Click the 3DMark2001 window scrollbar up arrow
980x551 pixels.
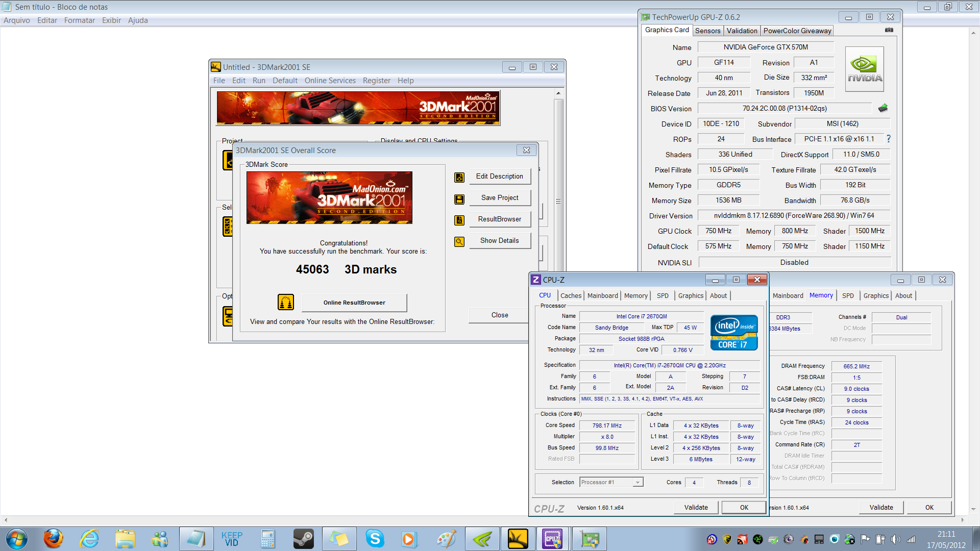click(558, 93)
